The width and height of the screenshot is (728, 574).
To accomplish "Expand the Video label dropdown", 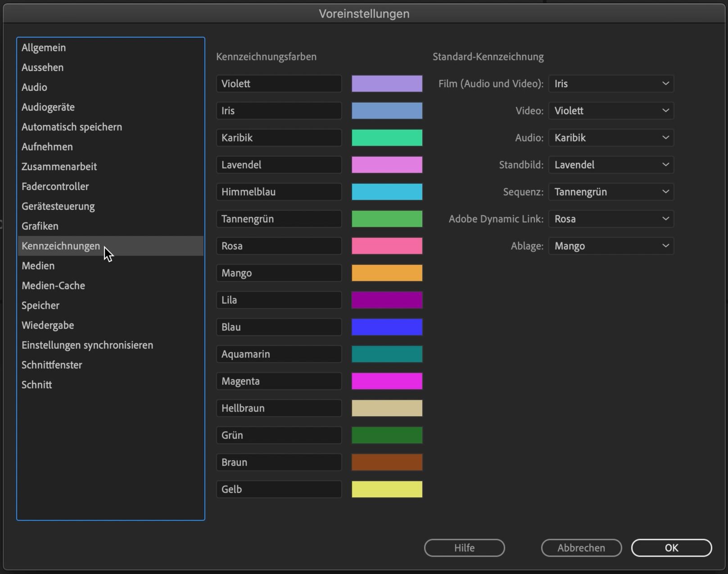I will (x=610, y=111).
